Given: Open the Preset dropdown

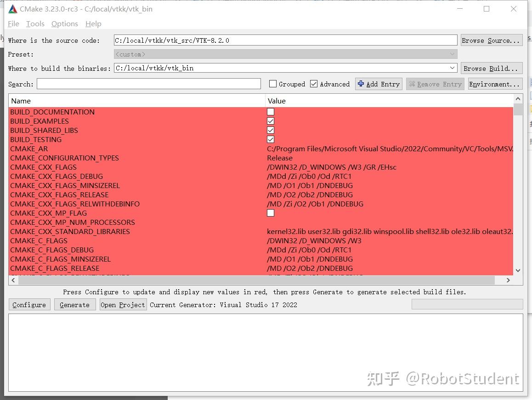Looking at the screenshot, I should [452, 54].
